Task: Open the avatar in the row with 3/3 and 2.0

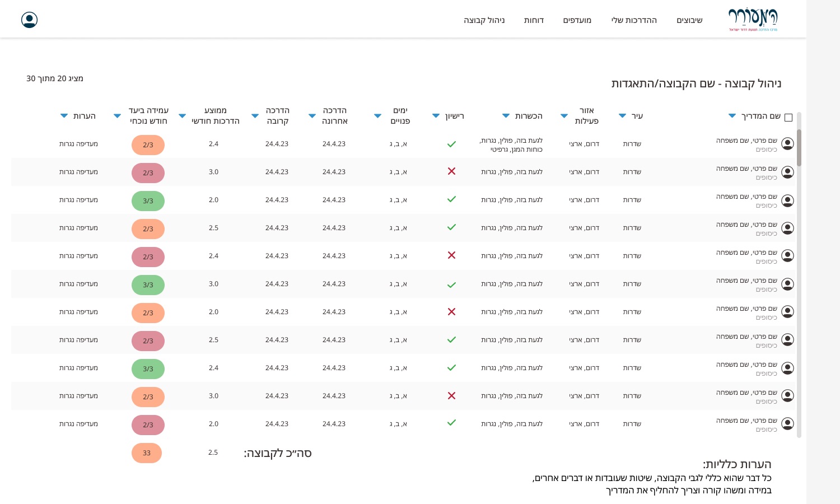Action: click(x=787, y=200)
